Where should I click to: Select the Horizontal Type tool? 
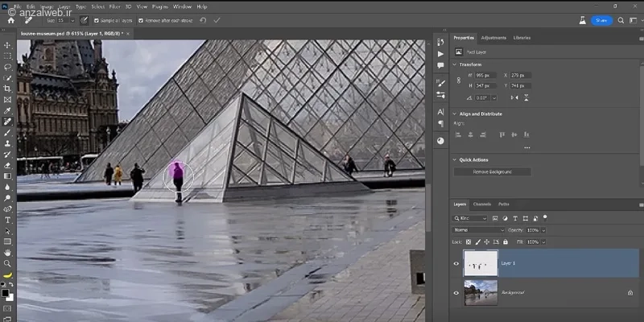(7, 220)
